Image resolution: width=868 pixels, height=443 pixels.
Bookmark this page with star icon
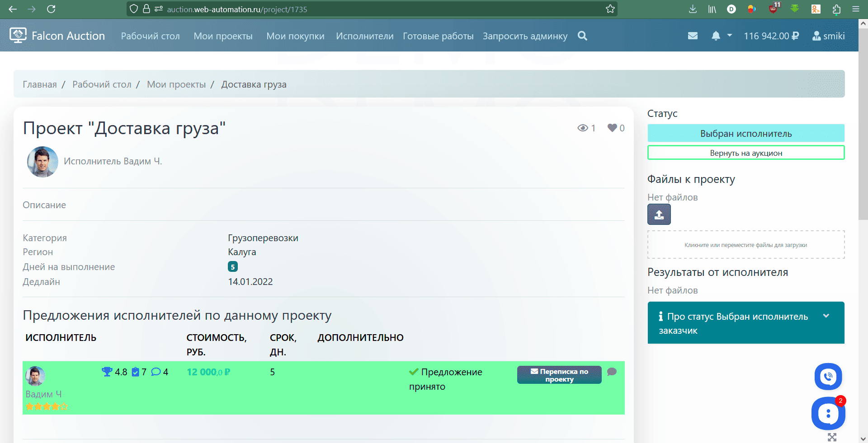[x=610, y=9]
